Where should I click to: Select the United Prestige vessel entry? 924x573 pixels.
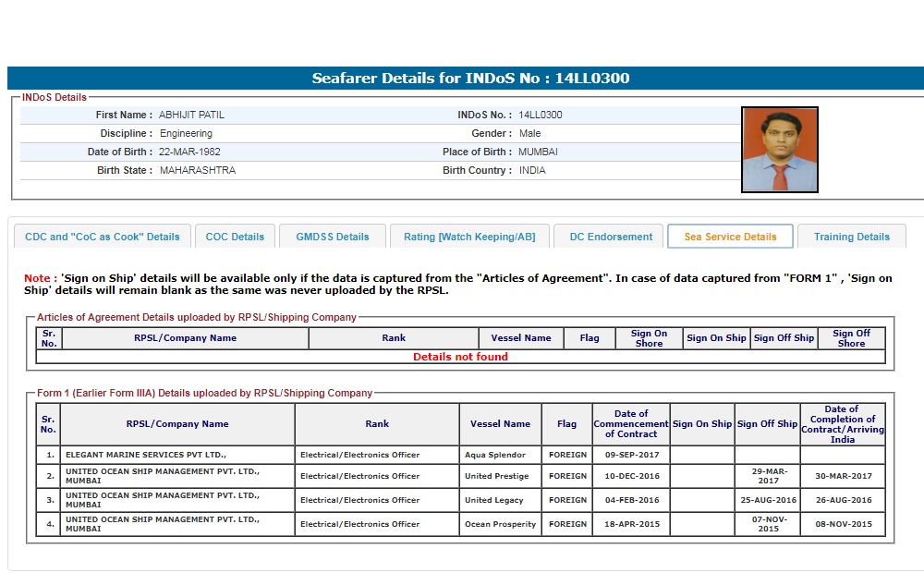(499, 476)
